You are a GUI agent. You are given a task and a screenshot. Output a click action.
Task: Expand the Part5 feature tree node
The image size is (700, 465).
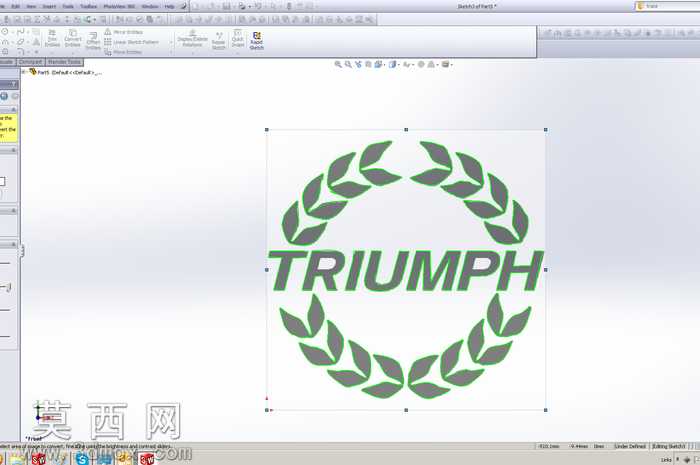[24, 72]
